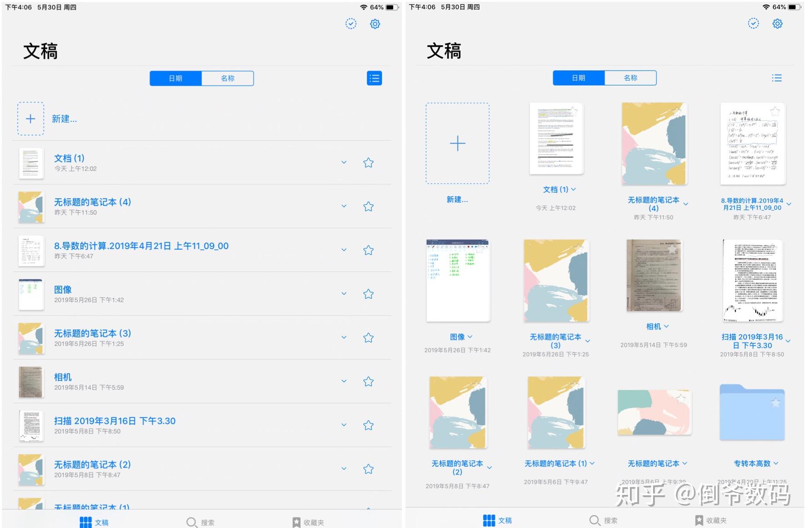Open the 专转本高数 folder

[752, 413]
